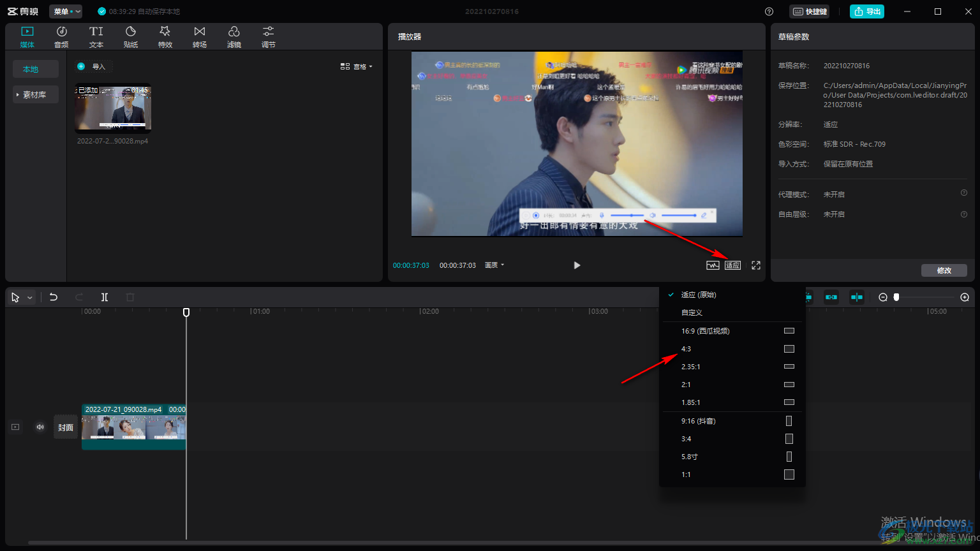Show help for 代理模式 proxy mode
Viewport: 980px width, 551px height.
964,193
